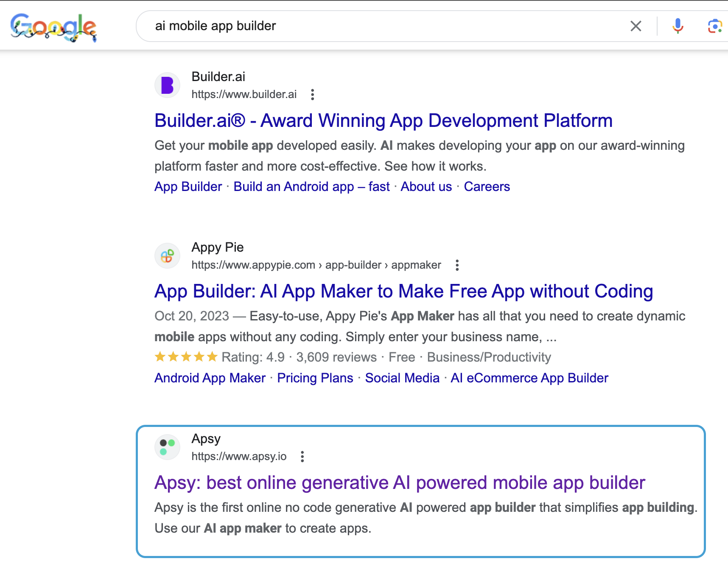Viewport: 728px width, 567px height.
Task: Click the Apsy site favicon
Action: coord(167,447)
